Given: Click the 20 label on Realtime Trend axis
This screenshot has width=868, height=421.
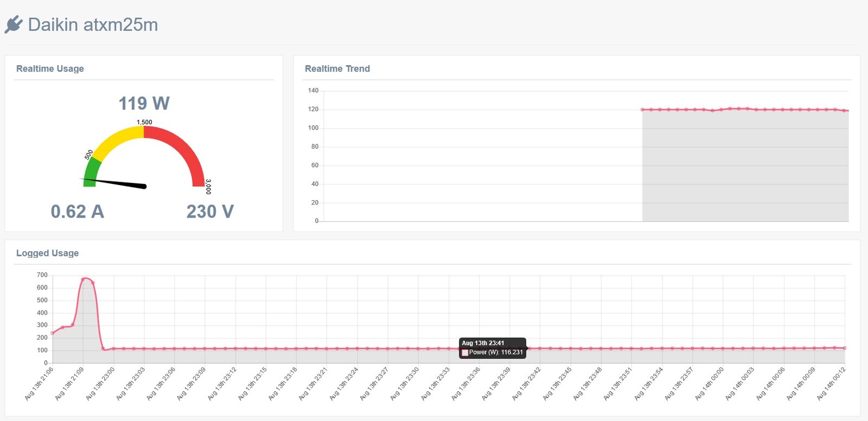Looking at the screenshot, I should point(315,202).
